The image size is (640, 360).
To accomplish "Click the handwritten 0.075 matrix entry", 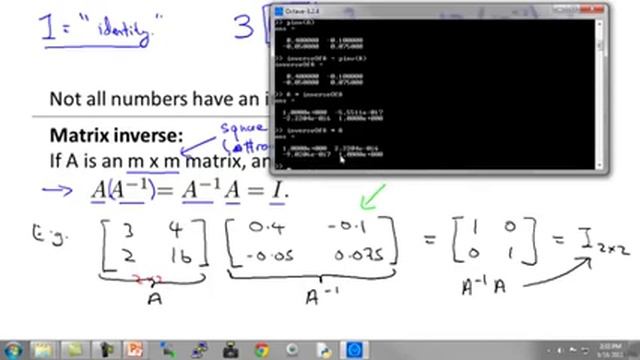I will (x=359, y=255).
